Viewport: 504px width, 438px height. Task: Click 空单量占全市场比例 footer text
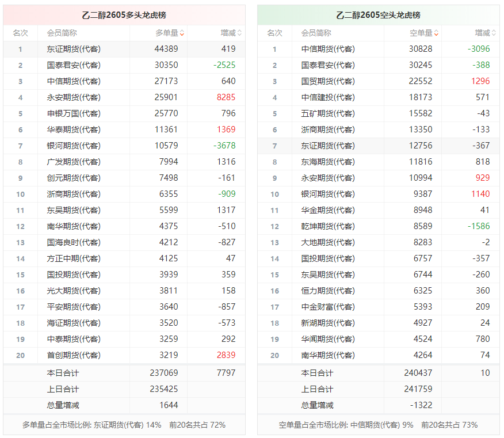click(379, 425)
